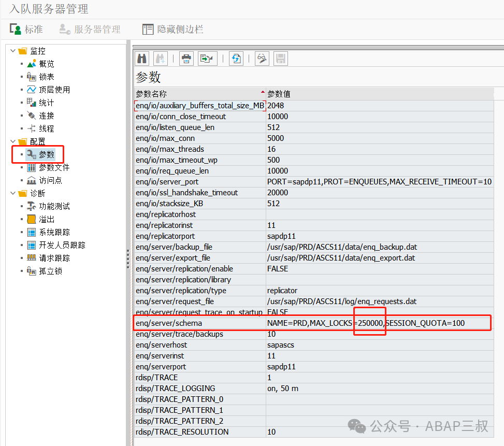The image size is (504, 446).
Task: Click the 参数值 column header
Action: (x=380, y=94)
